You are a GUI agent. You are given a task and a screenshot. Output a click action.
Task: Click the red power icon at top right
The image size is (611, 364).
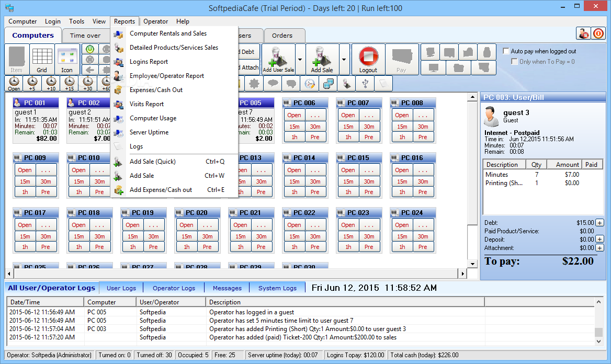click(x=598, y=33)
